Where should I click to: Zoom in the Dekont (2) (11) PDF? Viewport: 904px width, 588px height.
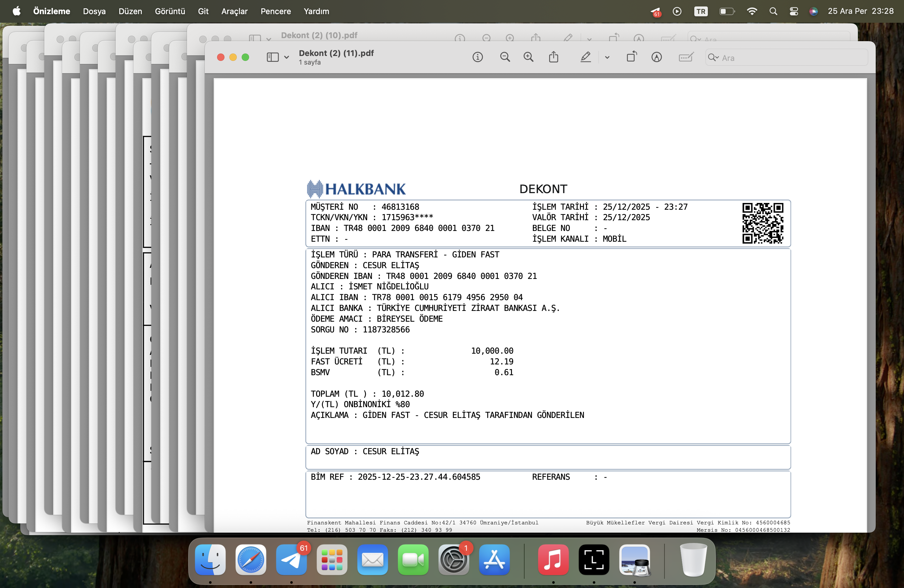pyautogui.click(x=528, y=57)
